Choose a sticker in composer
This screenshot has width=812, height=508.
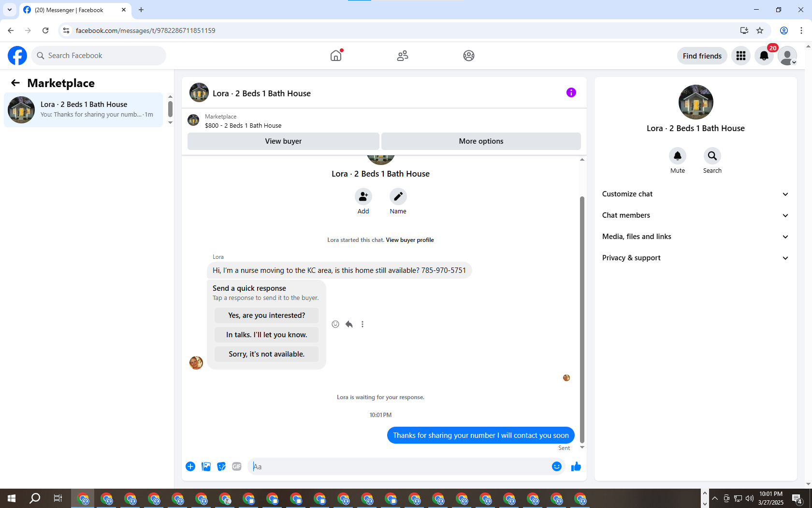coord(221,466)
